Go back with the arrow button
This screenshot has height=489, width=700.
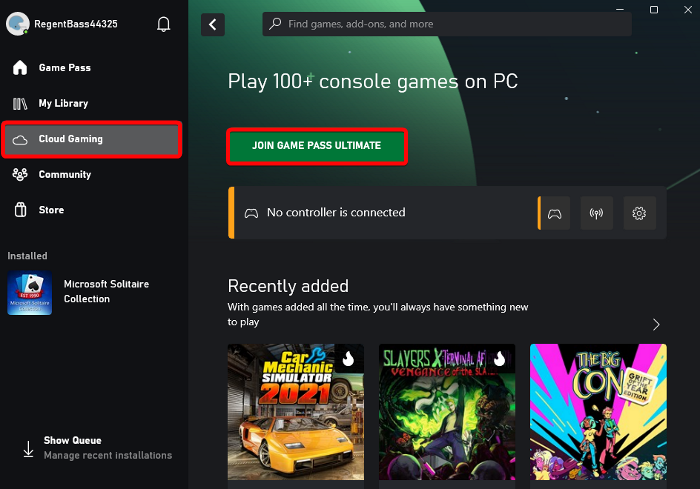[212, 24]
